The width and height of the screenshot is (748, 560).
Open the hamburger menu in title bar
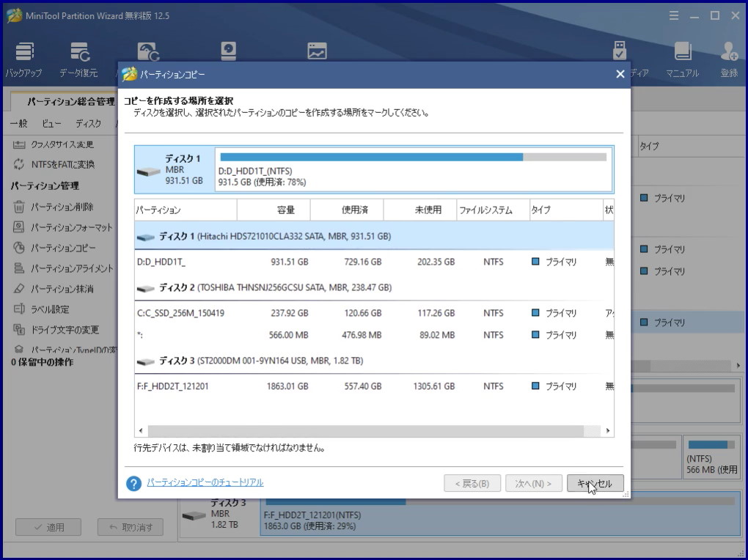pos(674,15)
